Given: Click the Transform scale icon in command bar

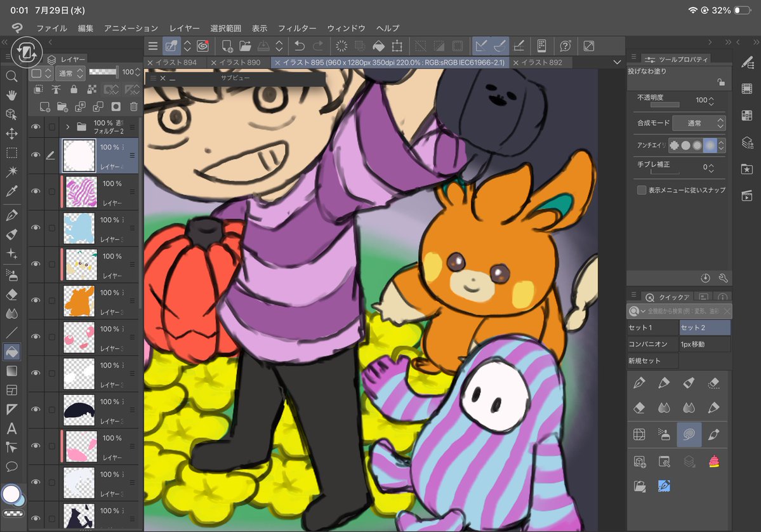Looking at the screenshot, I should (397, 46).
